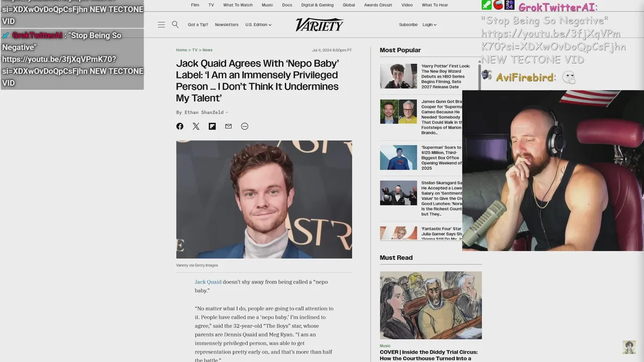The height and width of the screenshot is (362, 644).
Task: Open Inside the Diddy Trial Circus link
Action: [x=429, y=355]
